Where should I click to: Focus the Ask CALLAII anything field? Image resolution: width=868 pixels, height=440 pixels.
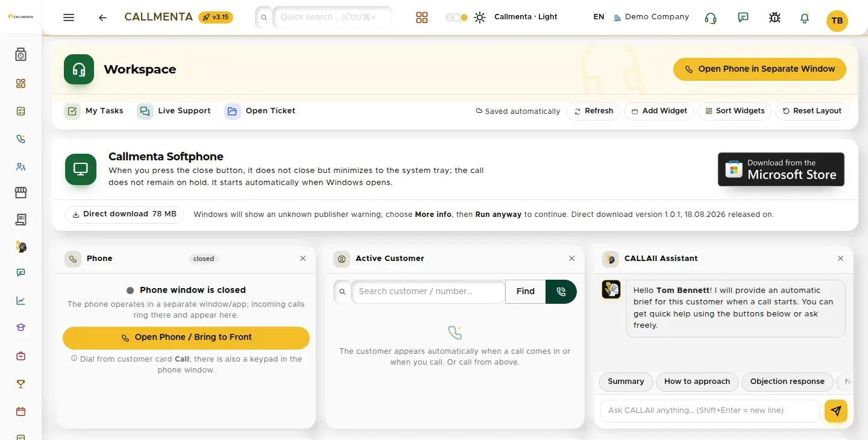709,411
